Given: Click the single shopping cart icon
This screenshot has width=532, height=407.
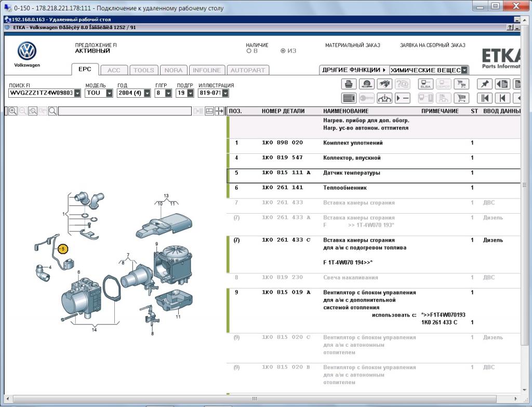Looking at the screenshot, I should (x=461, y=98).
